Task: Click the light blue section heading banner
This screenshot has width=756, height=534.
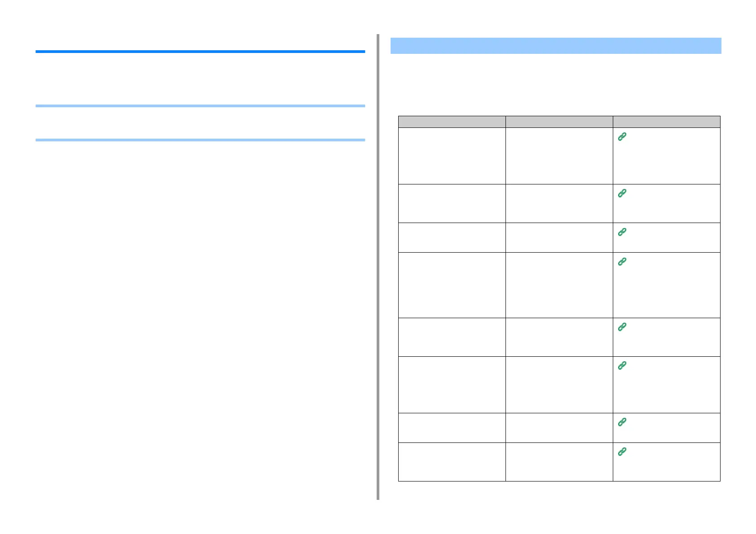Action: pos(556,46)
